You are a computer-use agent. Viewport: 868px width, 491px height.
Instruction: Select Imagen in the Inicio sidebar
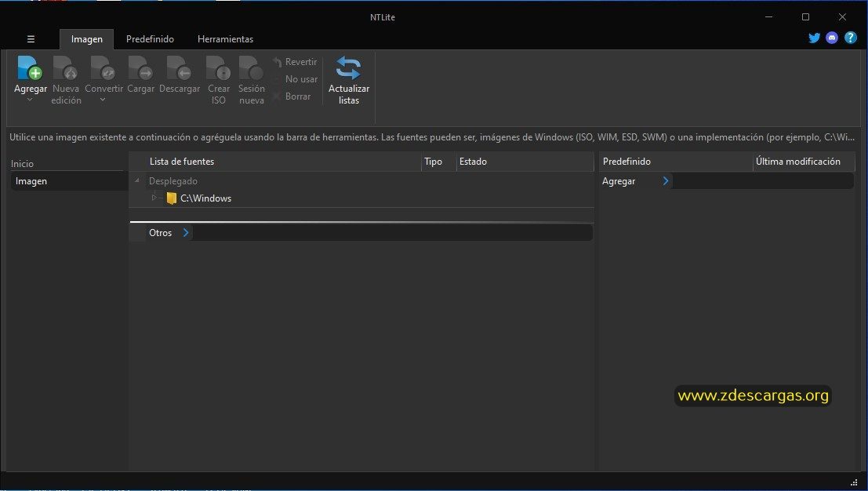click(x=69, y=181)
